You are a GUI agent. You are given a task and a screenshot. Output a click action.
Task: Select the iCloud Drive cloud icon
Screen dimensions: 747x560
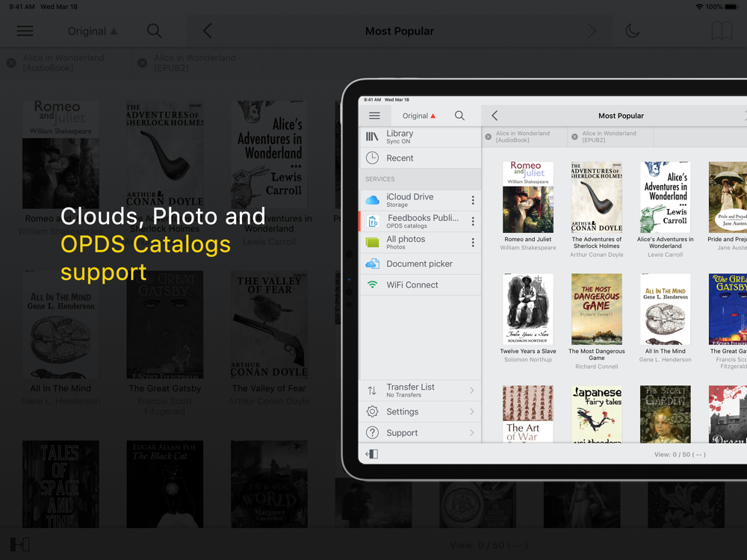pyautogui.click(x=372, y=200)
